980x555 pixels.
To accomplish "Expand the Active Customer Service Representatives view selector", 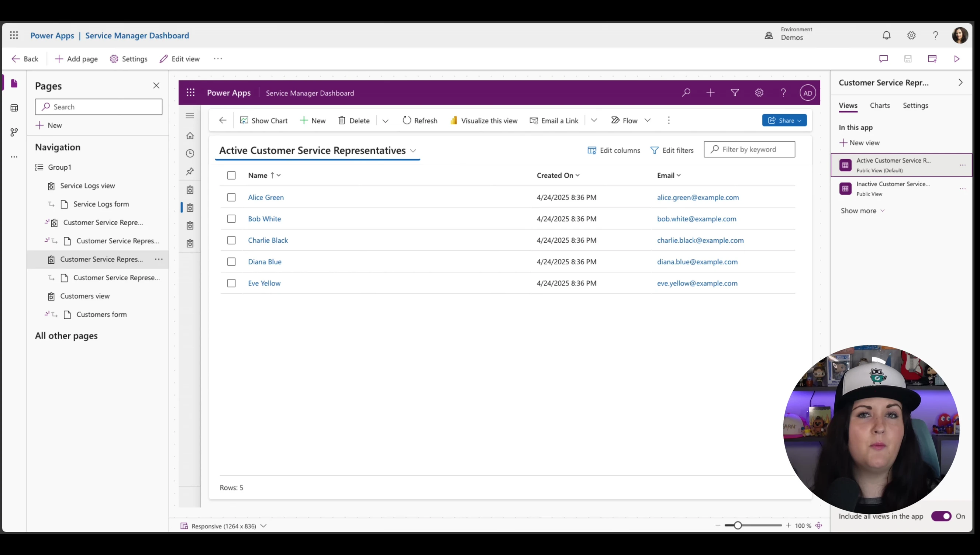I will click(x=413, y=151).
